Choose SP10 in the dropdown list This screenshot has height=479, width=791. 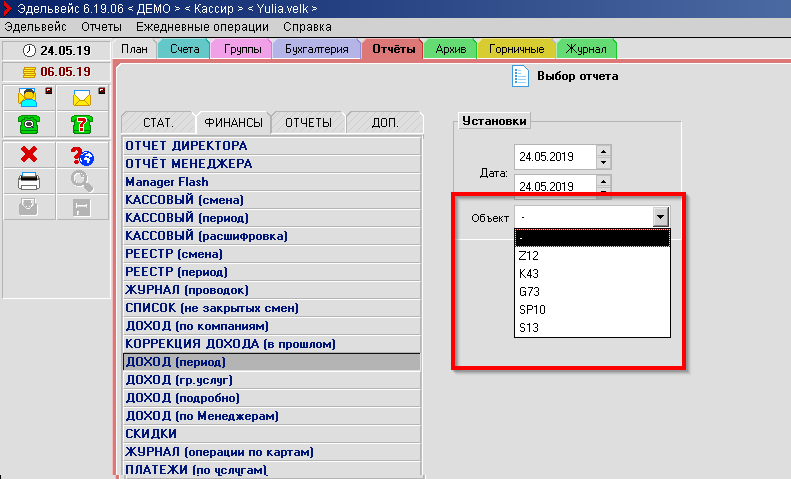pyautogui.click(x=532, y=309)
